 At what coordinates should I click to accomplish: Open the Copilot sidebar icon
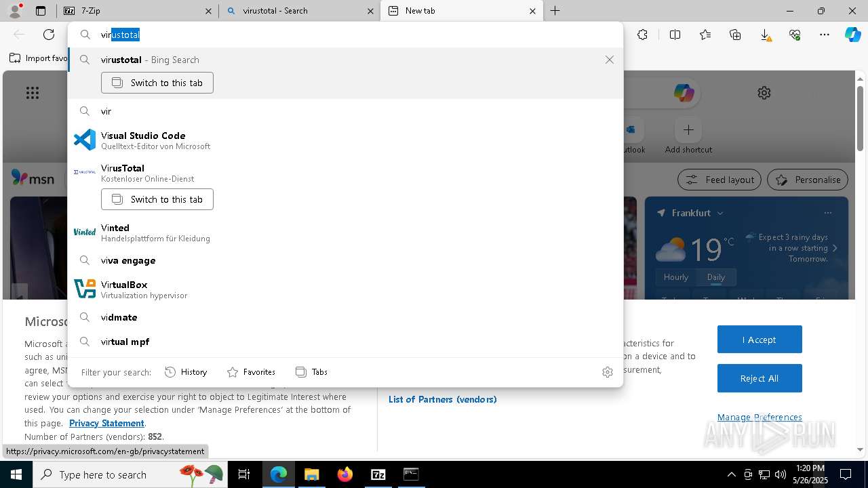pos(853,35)
